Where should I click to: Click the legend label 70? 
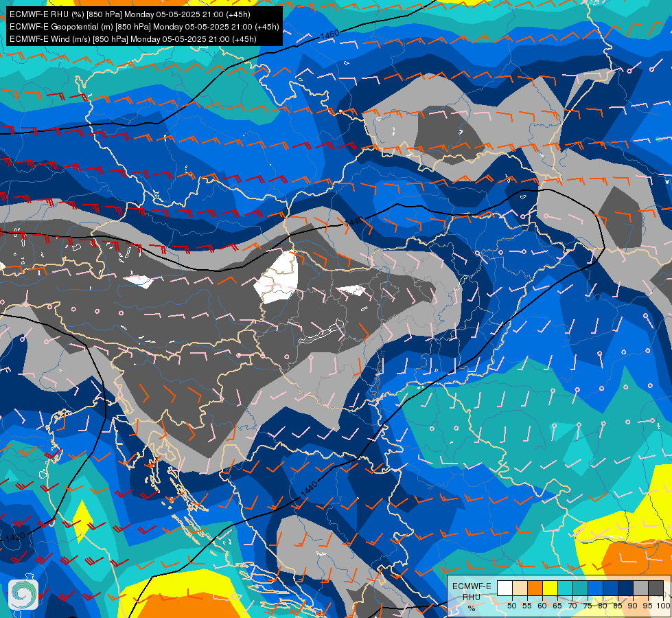point(572,606)
